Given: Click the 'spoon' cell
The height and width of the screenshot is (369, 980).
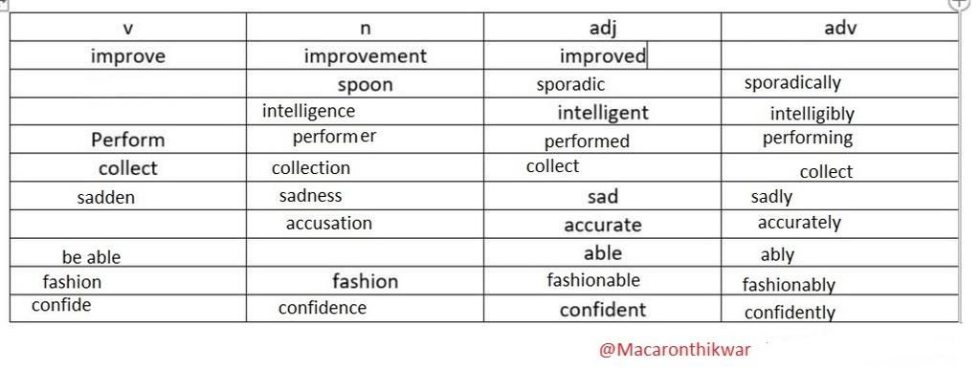Looking at the screenshot, I should [365, 84].
